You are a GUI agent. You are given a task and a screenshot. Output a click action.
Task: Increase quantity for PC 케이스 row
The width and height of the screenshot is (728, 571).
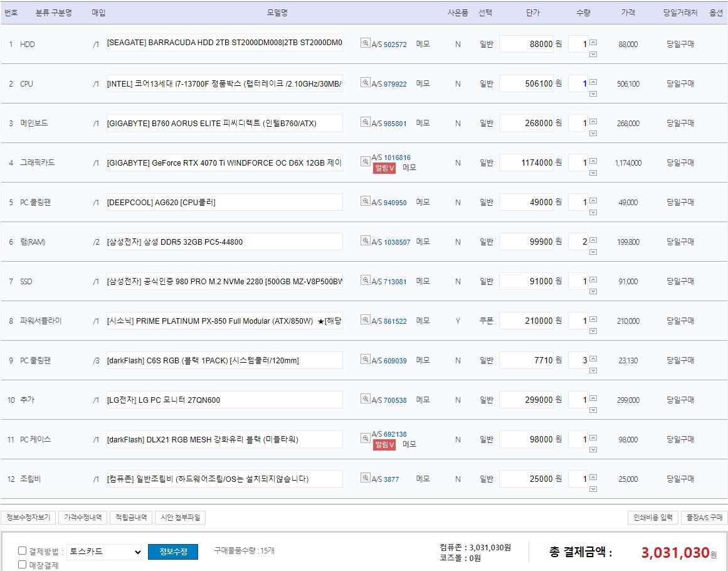pos(593,437)
